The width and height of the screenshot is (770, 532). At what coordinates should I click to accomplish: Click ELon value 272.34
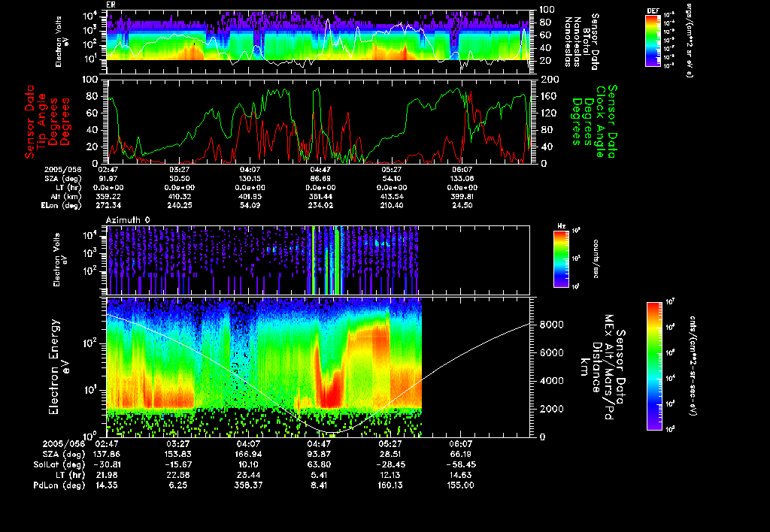(109, 205)
